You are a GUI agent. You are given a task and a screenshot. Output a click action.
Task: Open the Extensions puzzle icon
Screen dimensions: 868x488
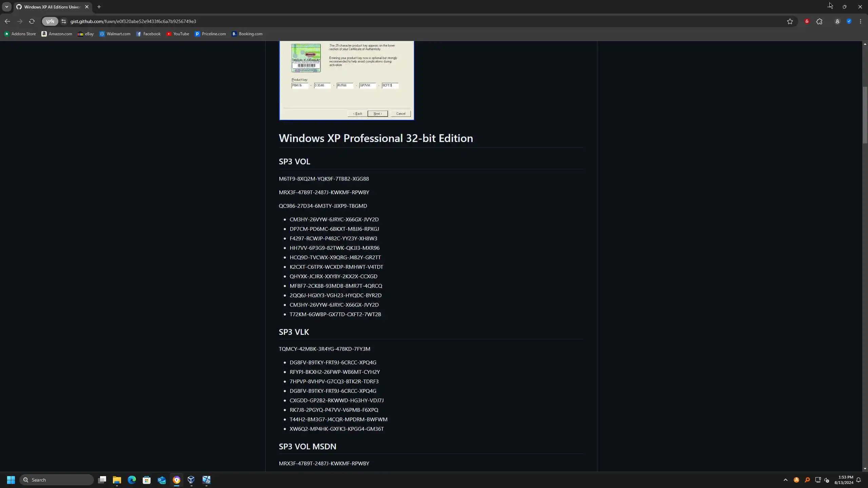(820, 21)
